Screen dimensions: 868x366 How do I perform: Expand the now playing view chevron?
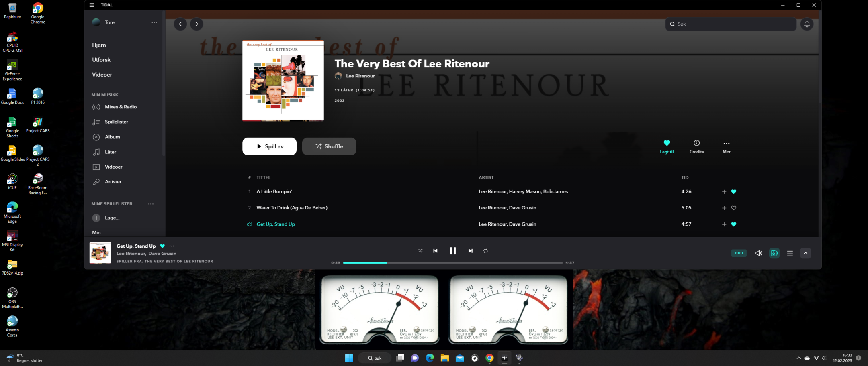[x=805, y=253]
